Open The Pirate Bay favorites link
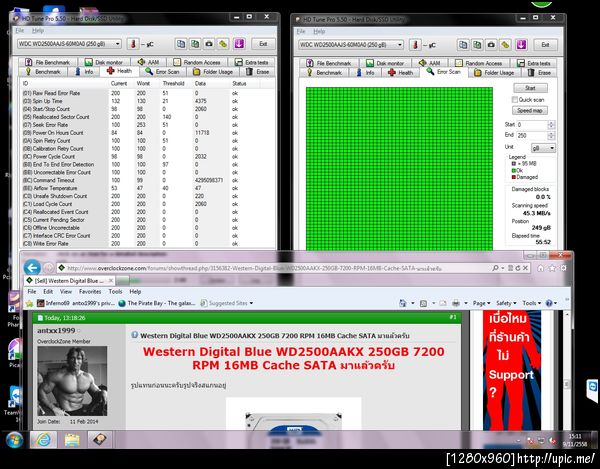This screenshot has width=600, height=469. point(157,303)
